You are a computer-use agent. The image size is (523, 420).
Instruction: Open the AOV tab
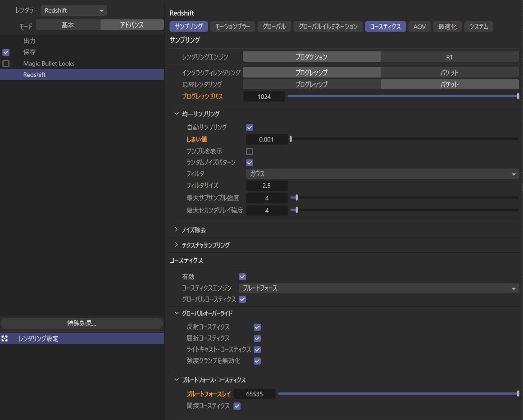pyautogui.click(x=419, y=26)
